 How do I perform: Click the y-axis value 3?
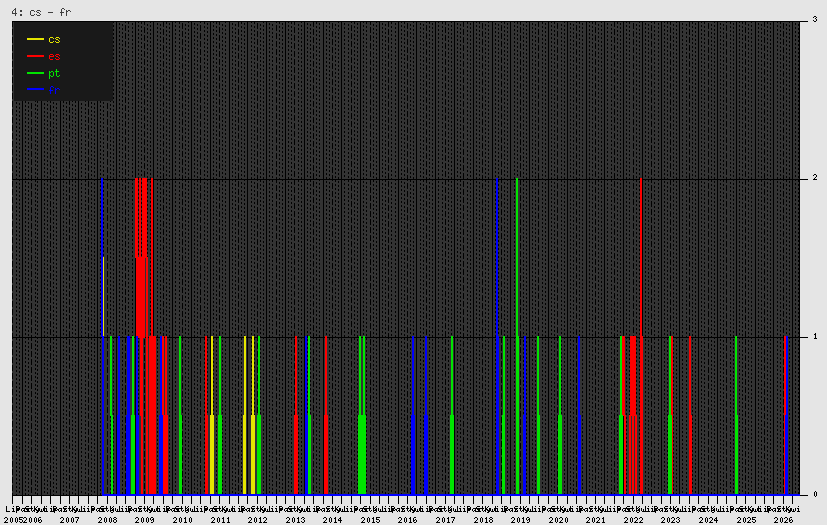[x=815, y=20]
